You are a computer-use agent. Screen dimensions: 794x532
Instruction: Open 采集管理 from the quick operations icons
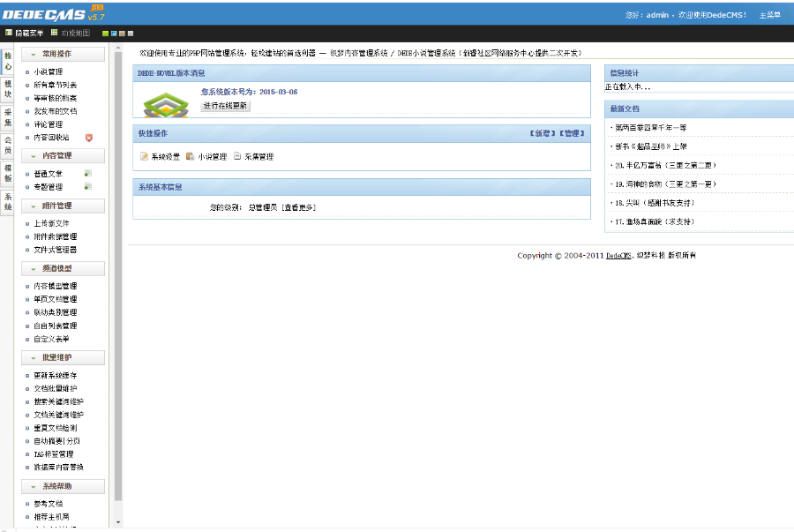pyautogui.click(x=237, y=155)
